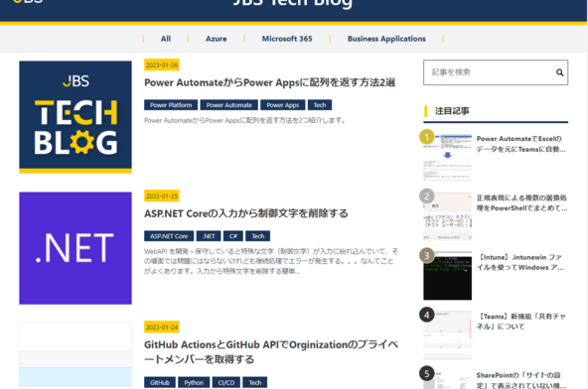Open black terminal thumbnail of ranked article 3

pyautogui.click(x=447, y=276)
